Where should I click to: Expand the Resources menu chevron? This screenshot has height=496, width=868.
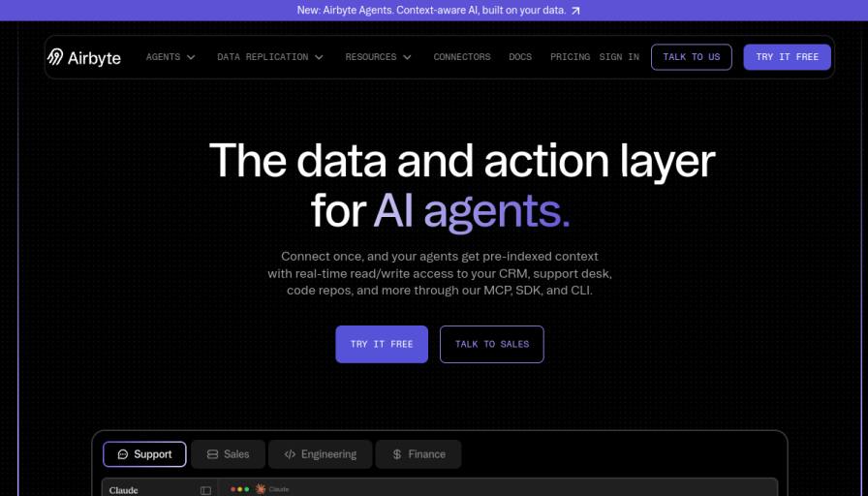(x=408, y=57)
